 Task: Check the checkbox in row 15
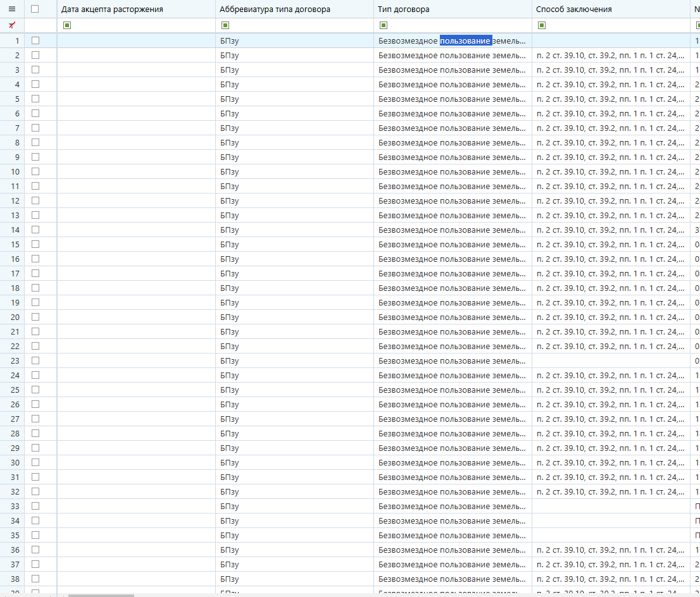(x=35, y=245)
